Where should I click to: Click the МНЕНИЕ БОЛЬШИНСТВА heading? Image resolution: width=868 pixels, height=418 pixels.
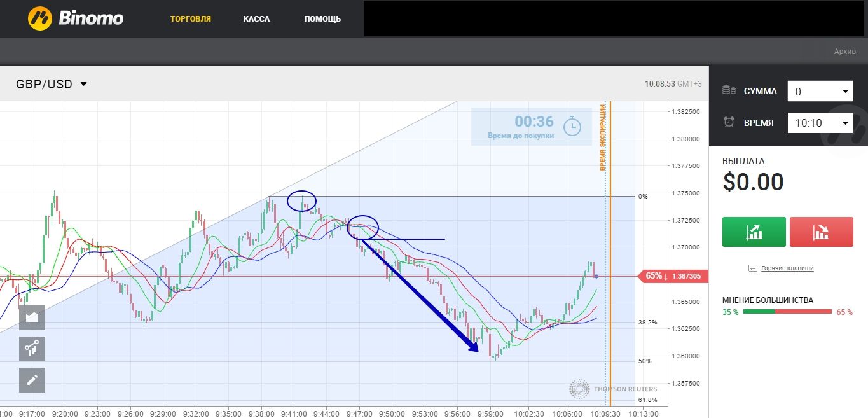tap(768, 300)
